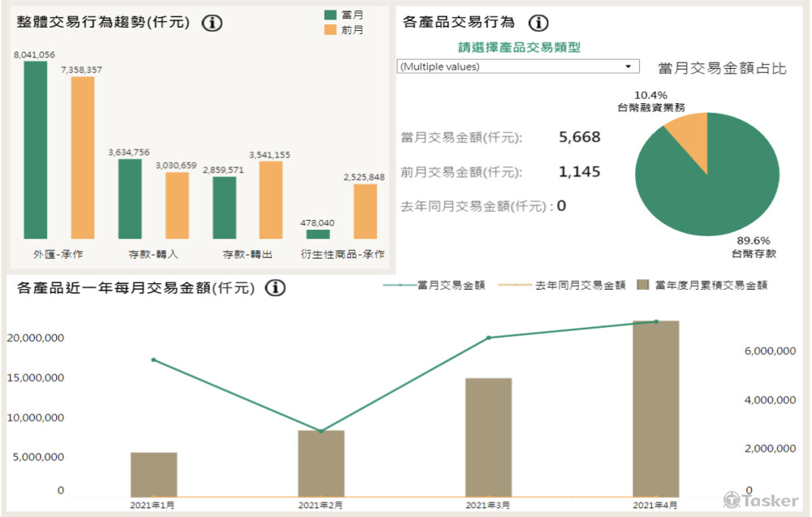Click the 存款-轉出 axis label
This screenshot has height=517, width=812.
click(x=248, y=254)
